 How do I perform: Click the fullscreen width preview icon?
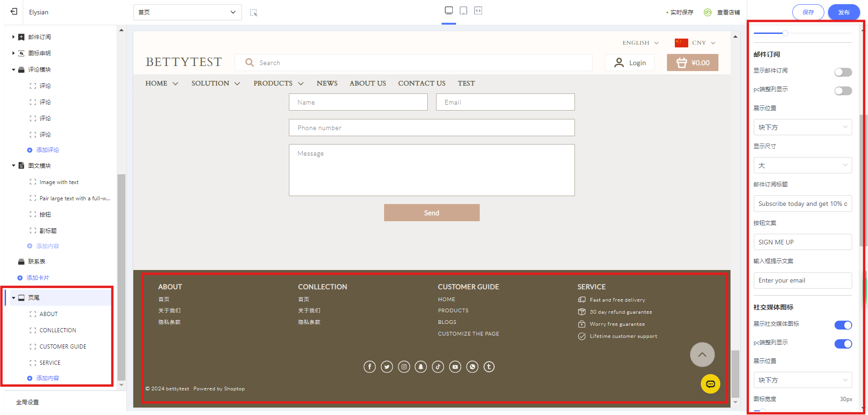(x=478, y=11)
